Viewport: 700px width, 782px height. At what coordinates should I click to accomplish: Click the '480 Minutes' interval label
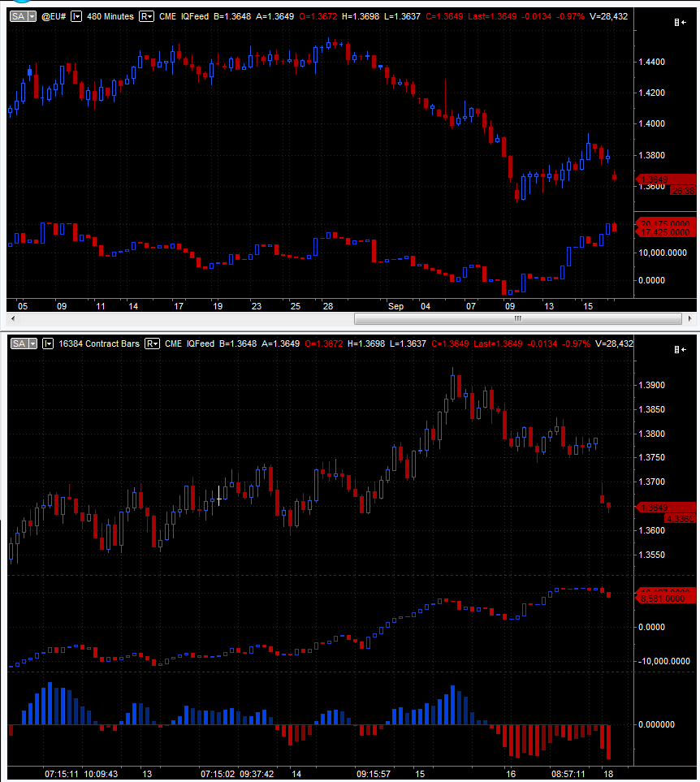point(110,16)
